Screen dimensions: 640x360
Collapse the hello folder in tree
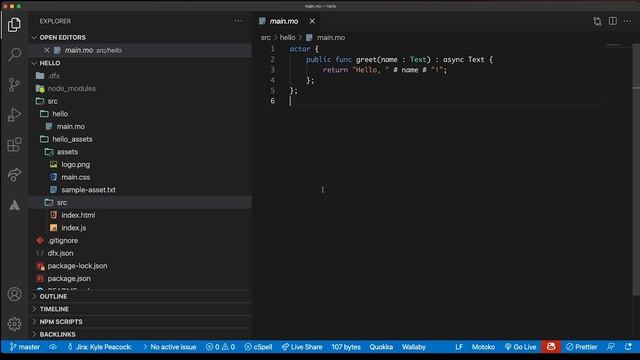141,114
